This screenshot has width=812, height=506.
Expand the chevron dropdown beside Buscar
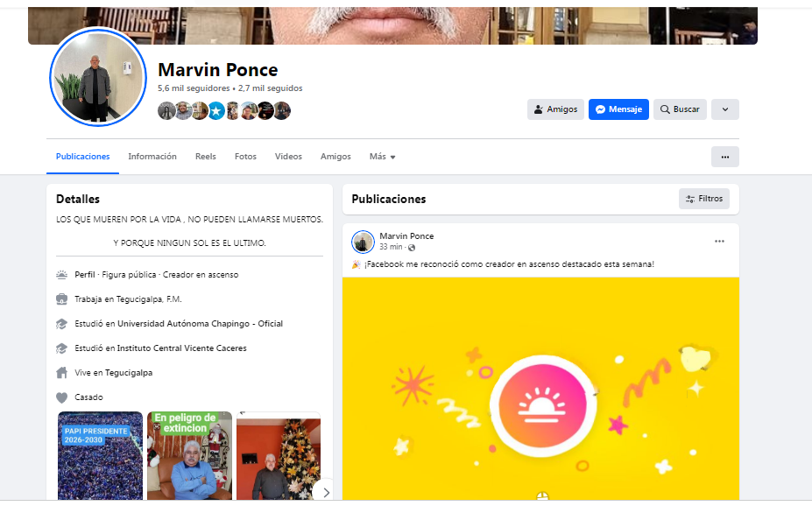click(725, 109)
